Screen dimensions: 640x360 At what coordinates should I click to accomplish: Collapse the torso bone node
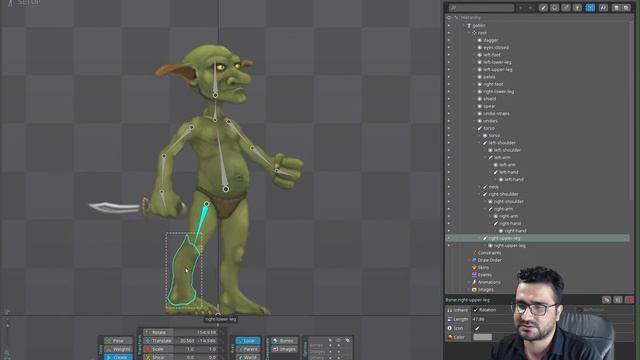474,128
